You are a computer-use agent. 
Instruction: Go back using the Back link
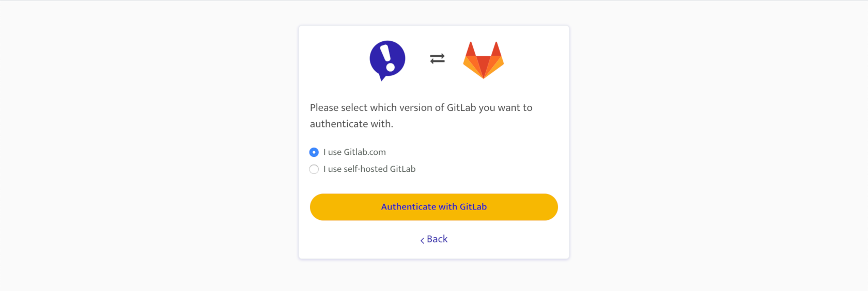point(434,239)
